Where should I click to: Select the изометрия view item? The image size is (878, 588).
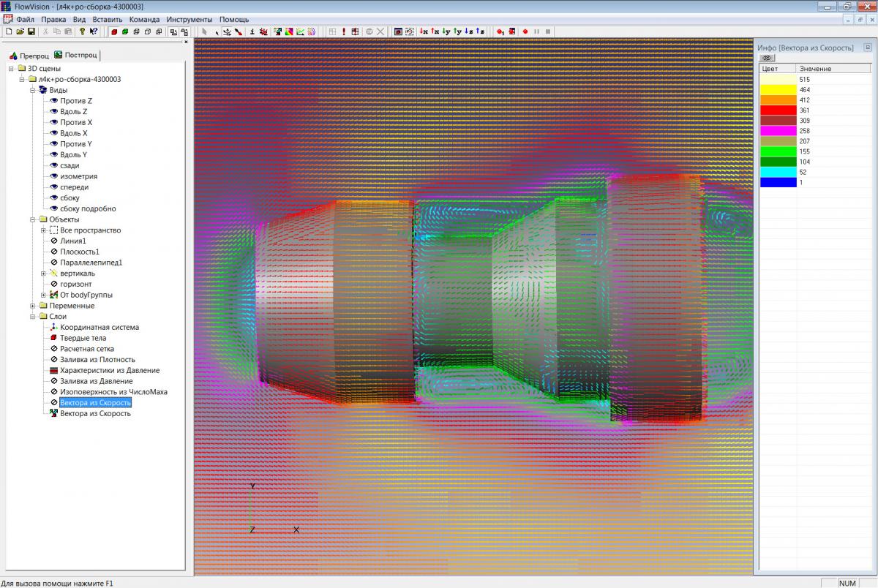tap(78, 176)
